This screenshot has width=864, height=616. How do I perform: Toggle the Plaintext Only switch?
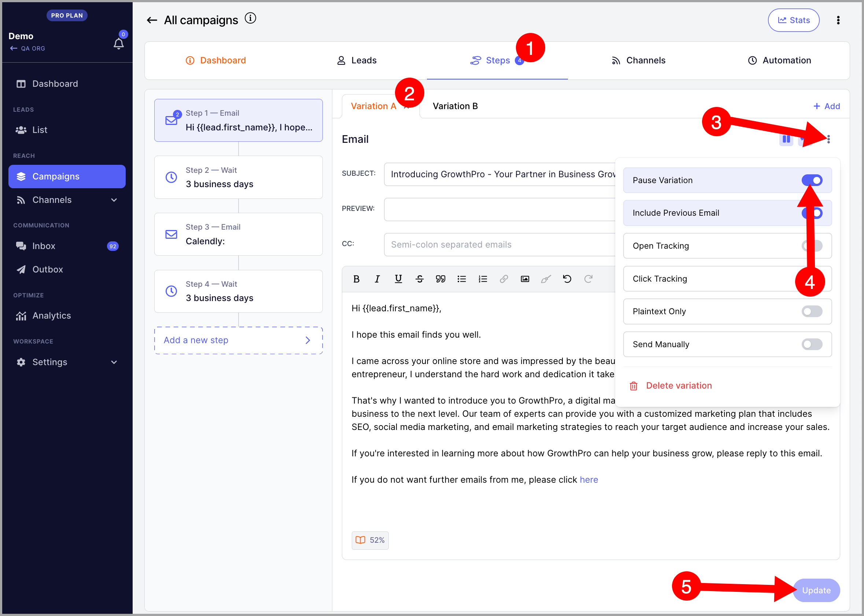point(812,312)
